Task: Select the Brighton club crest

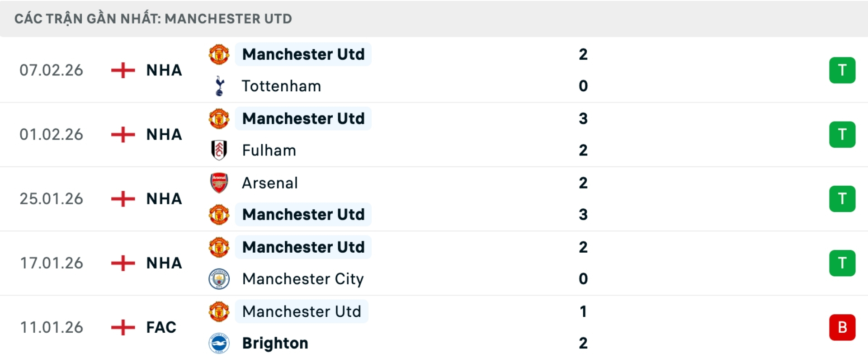Action: click(x=219, y=343)
